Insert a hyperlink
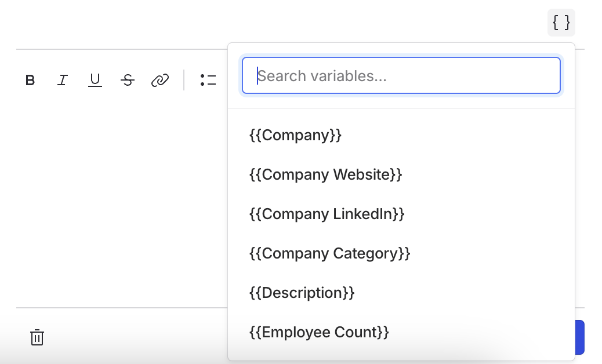602x364 pixels. pos(159,80)
